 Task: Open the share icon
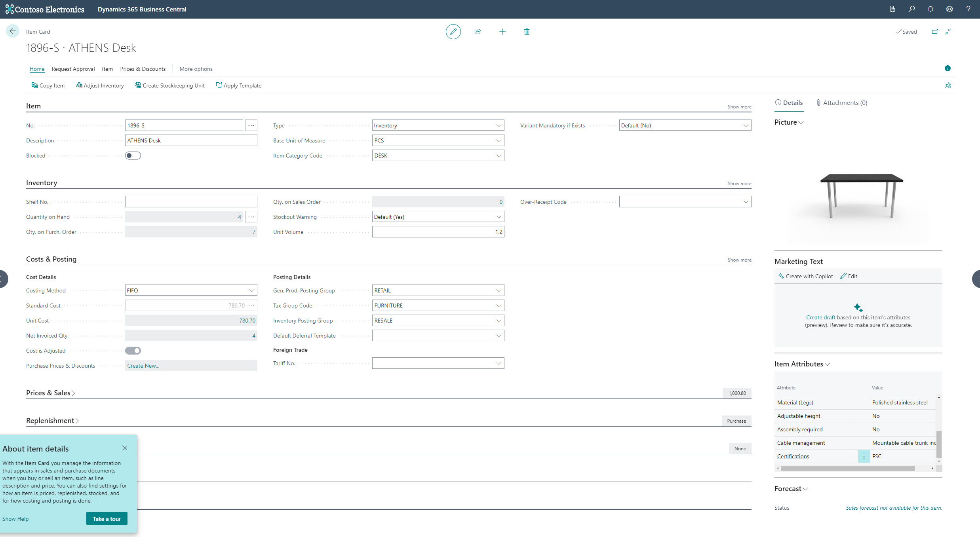[x=478, y=32]
